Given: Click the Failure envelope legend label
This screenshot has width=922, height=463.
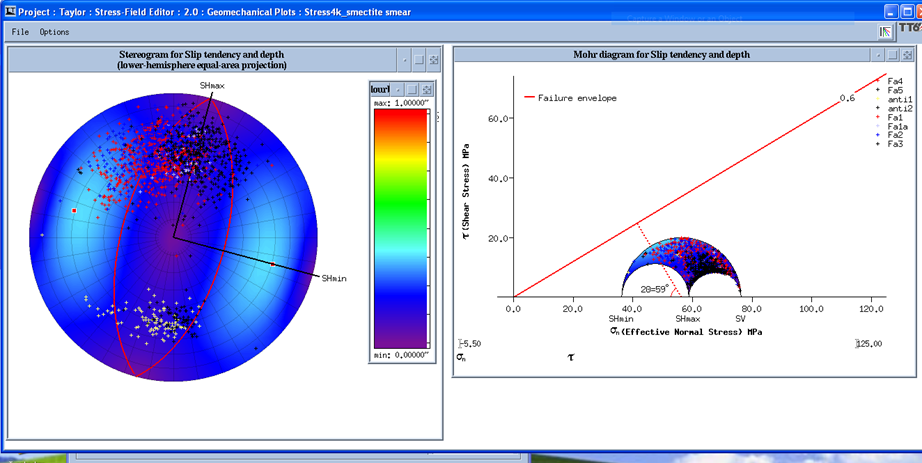Looking at the screenshot, I should [577, 98].
